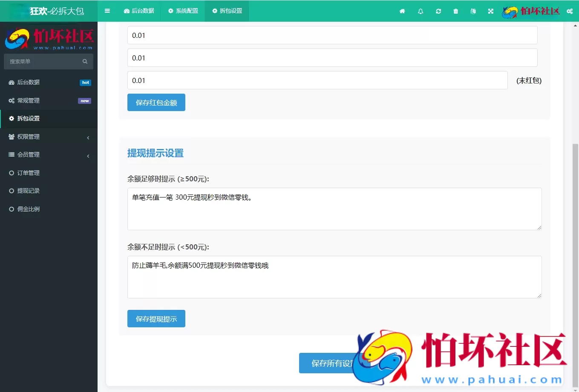
Task: Click the home icon in the top bar
Action: [x=402, y=11]
